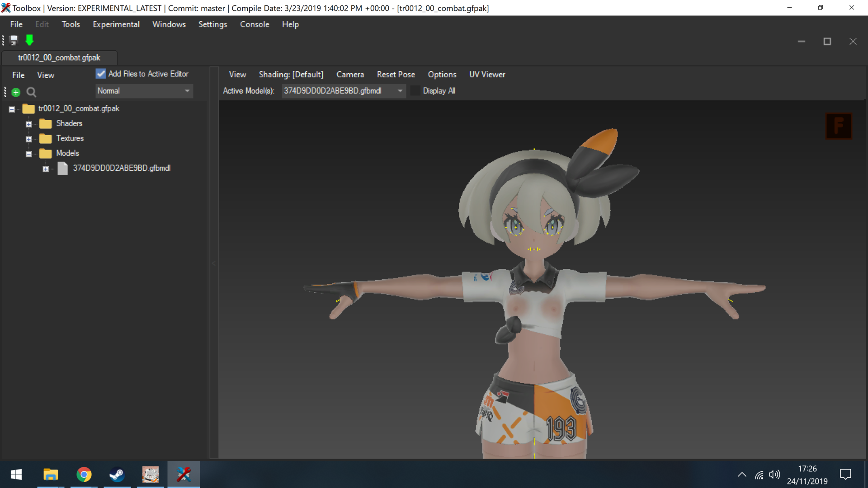Open Windows Start menu
Screen dimensions: 868x488
(x=16, y=474)
